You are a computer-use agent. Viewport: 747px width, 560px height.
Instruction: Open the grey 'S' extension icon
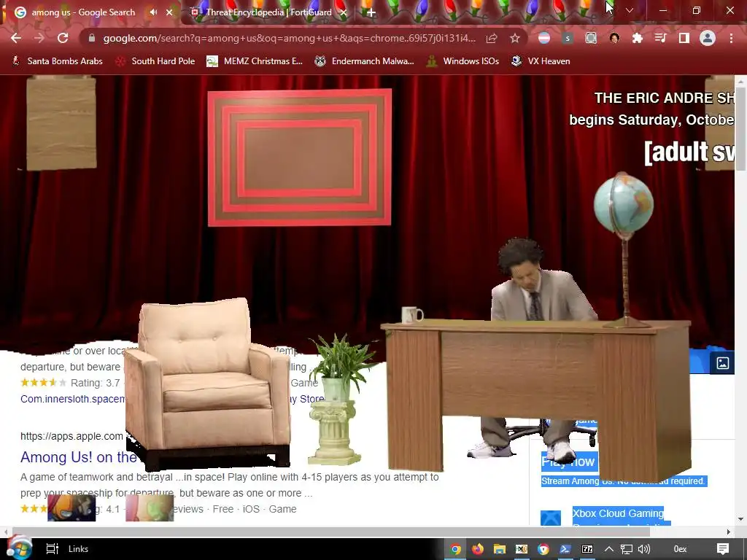(567, 38)
